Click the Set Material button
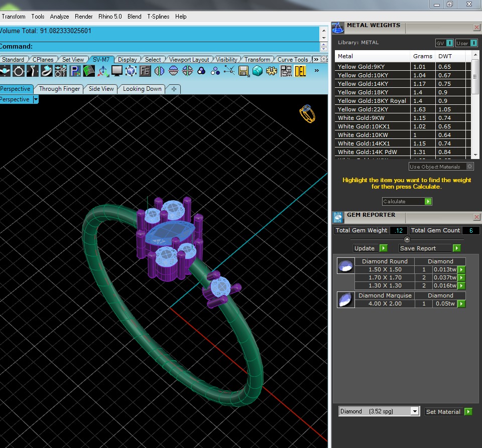This screenshot has width=482, height=448. tap(448, 411)
